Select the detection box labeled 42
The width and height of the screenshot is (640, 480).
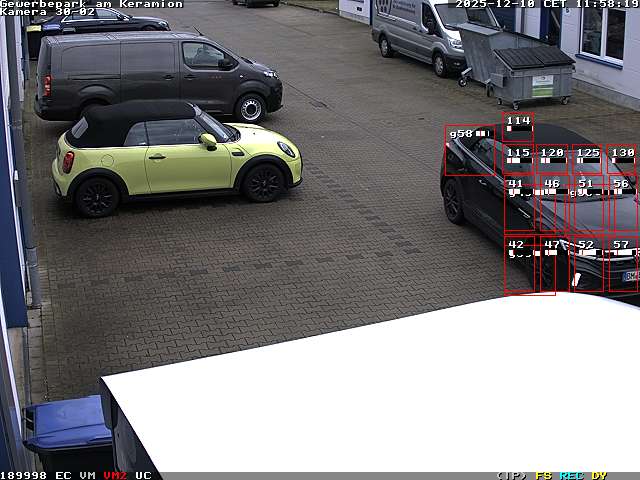tap(520, 266)
